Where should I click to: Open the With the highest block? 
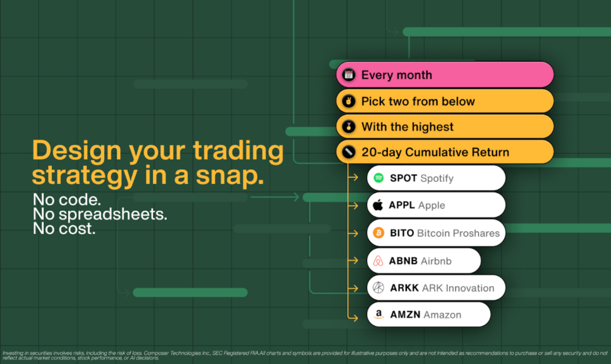[445, 126]
